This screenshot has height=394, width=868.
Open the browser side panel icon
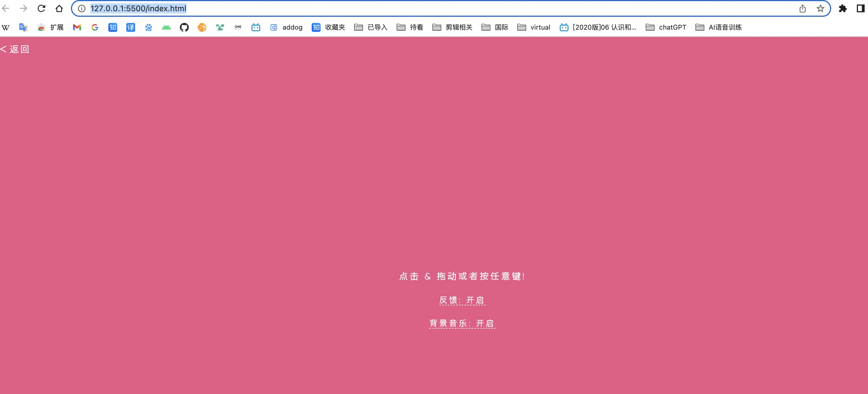pyautogui.click(x=860, y=8)
